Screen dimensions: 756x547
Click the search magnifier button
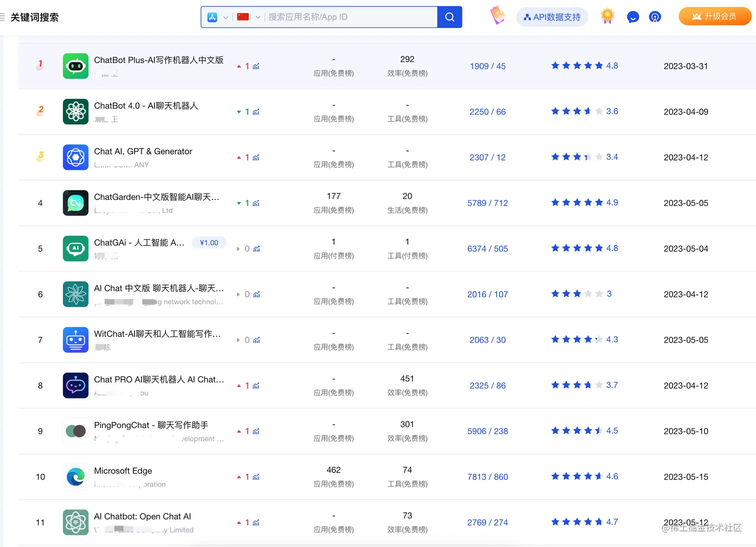pyautogui.click(x=448, y=16)
